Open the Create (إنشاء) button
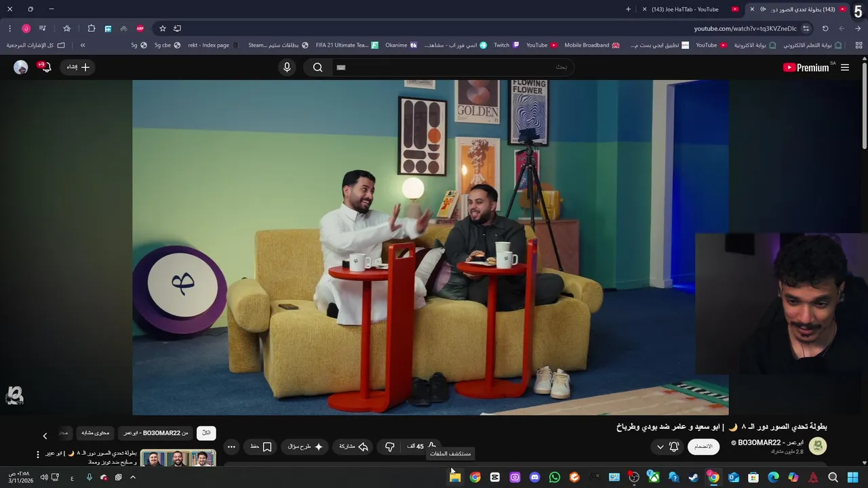 point(78,67)
